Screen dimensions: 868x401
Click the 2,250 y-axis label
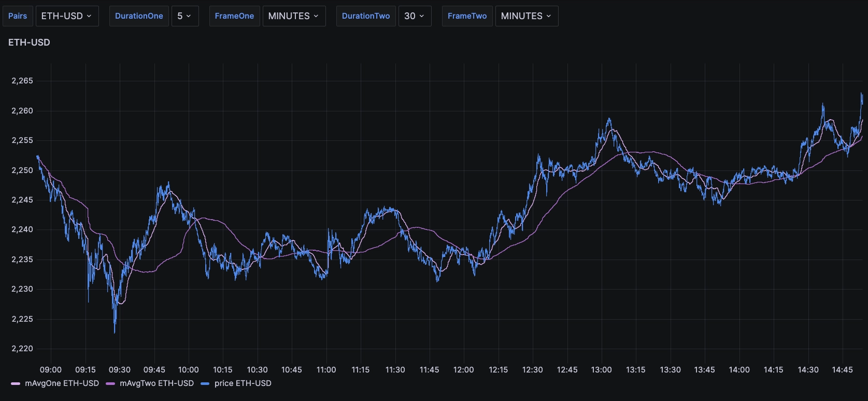(x=22, y=170)
